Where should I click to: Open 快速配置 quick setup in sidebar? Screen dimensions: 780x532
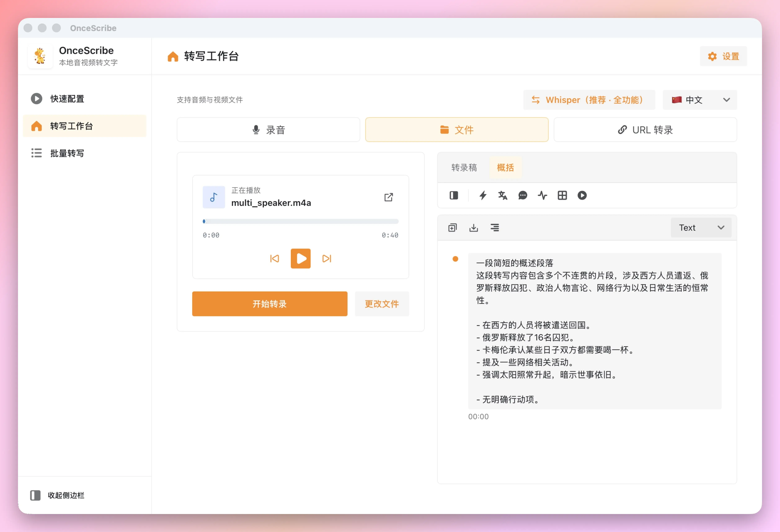coord(85,99)
